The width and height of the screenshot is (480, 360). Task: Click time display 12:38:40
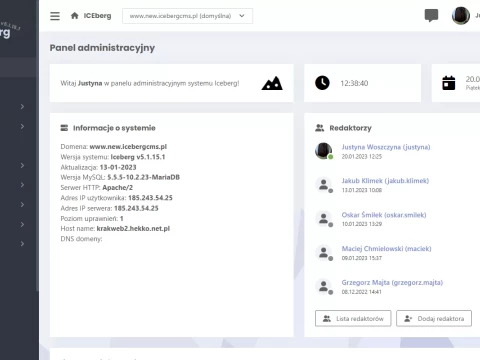pos(354,83)
